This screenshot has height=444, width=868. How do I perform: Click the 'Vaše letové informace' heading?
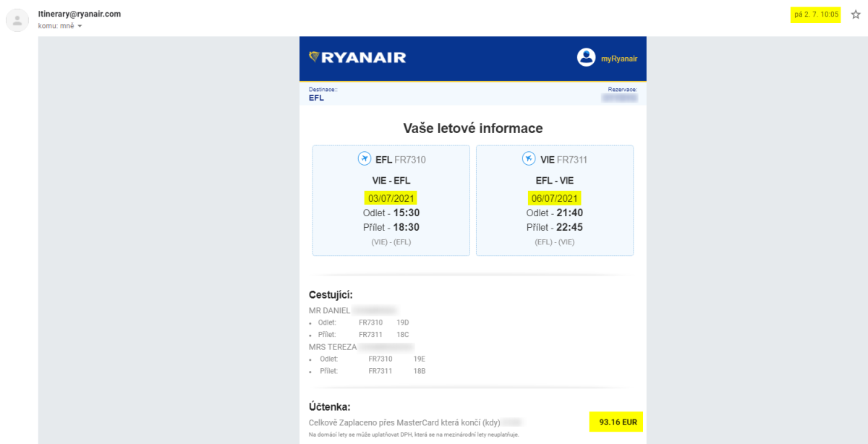pyautogui.click(x=472, y=128)
